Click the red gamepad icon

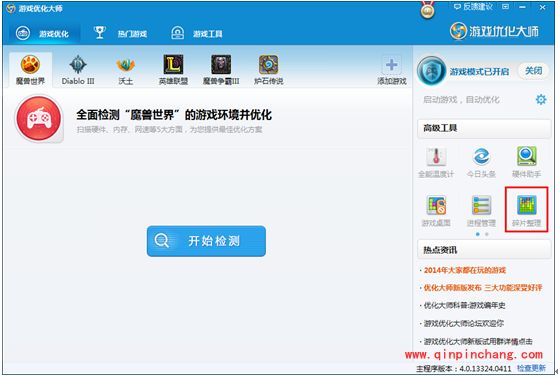39,118
